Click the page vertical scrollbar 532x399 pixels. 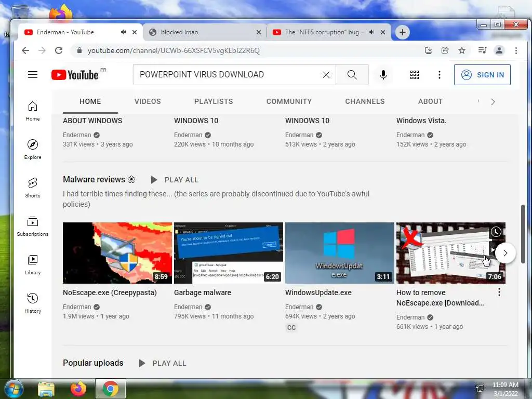[x=523, y=234]
